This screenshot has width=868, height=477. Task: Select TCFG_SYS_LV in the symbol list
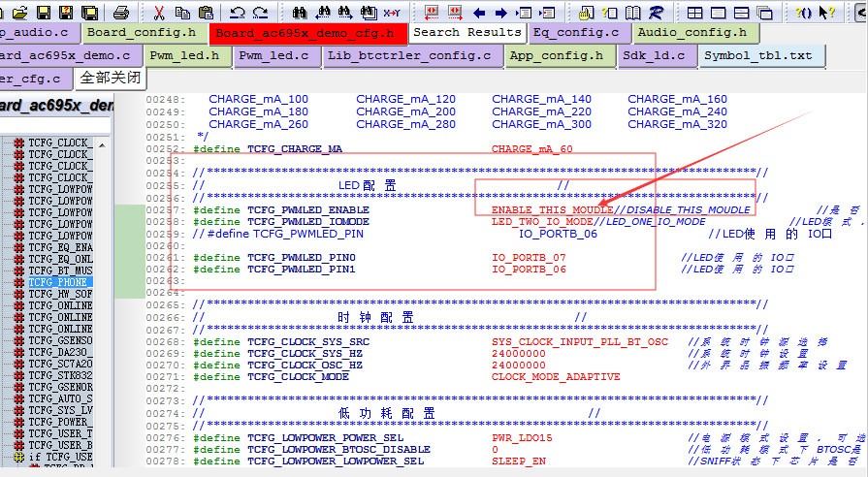pos(60,410)
